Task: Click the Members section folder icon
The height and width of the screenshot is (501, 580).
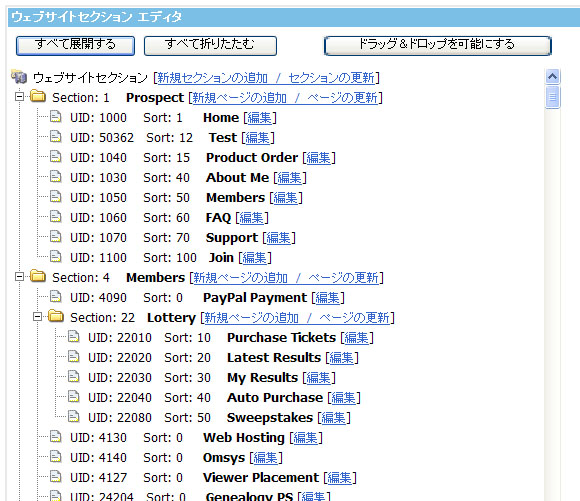Action: click(x=38, y=276)
